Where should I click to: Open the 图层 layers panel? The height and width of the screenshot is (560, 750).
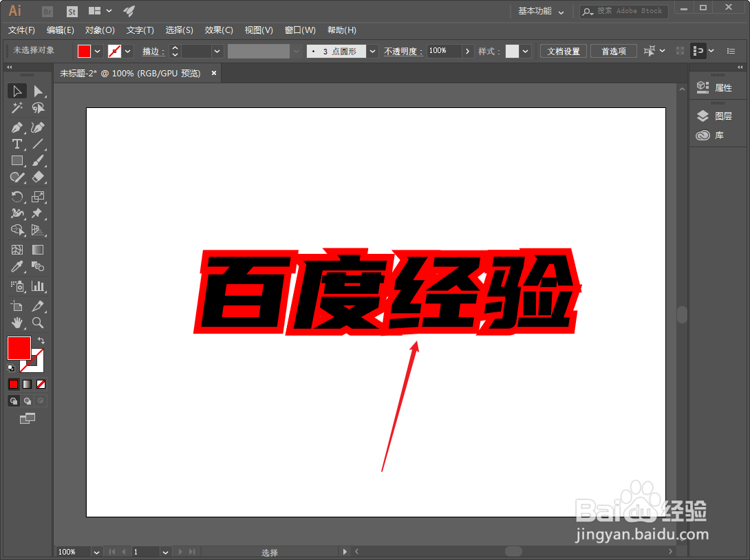(x=715, y=116)
